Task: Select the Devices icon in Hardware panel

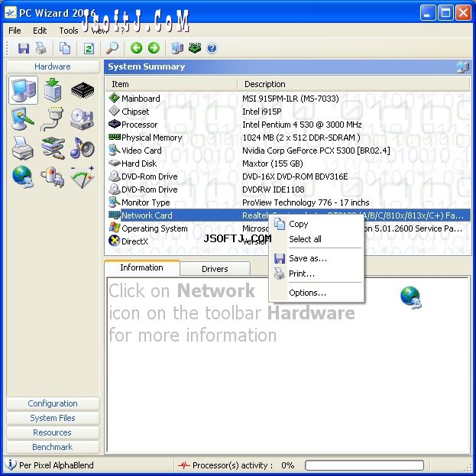Action: coord(53,148)
